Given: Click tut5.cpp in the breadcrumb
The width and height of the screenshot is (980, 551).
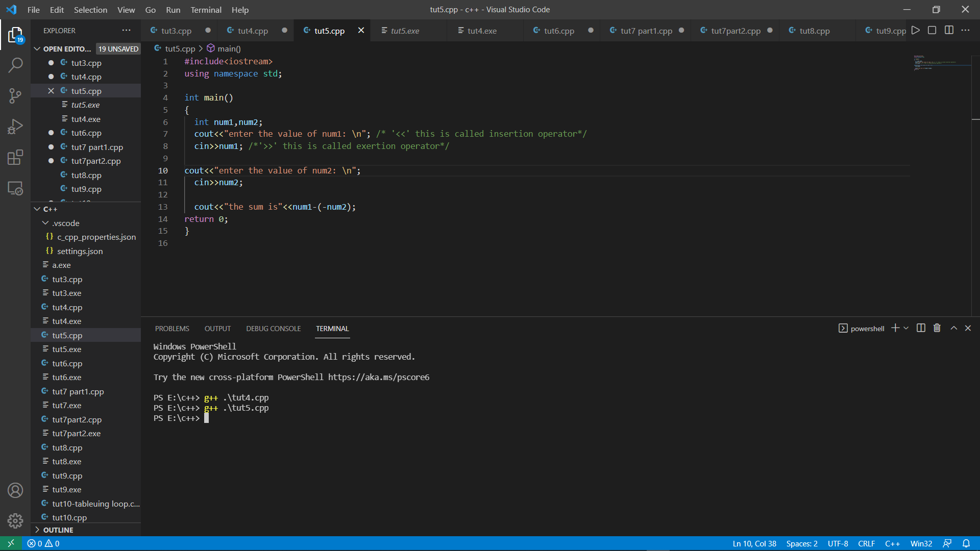Looking at the screenshot, I should point(180,48).
